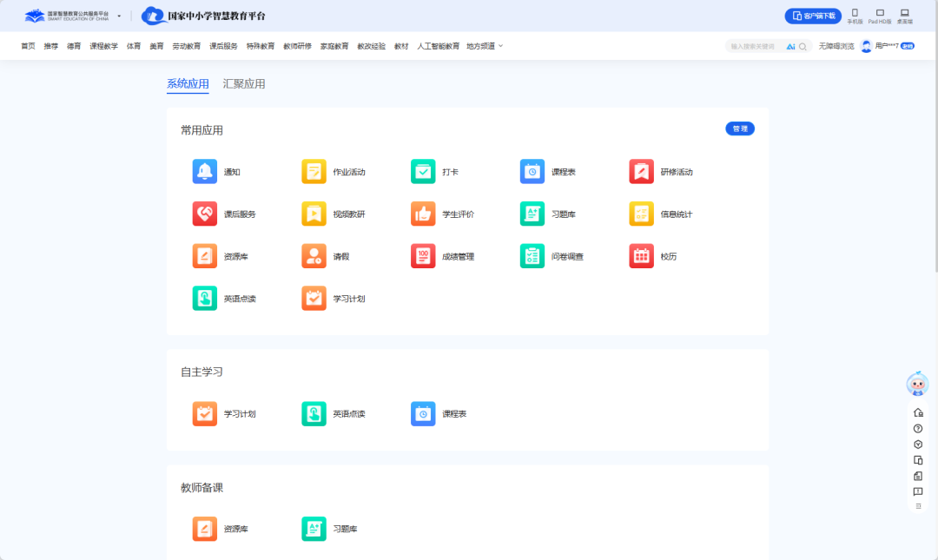Image resolution: width=938 pixels, height=560 pixels.
Task: Expand the platform switcher arrow beside Smart Education logo
Action: point(119,16)
